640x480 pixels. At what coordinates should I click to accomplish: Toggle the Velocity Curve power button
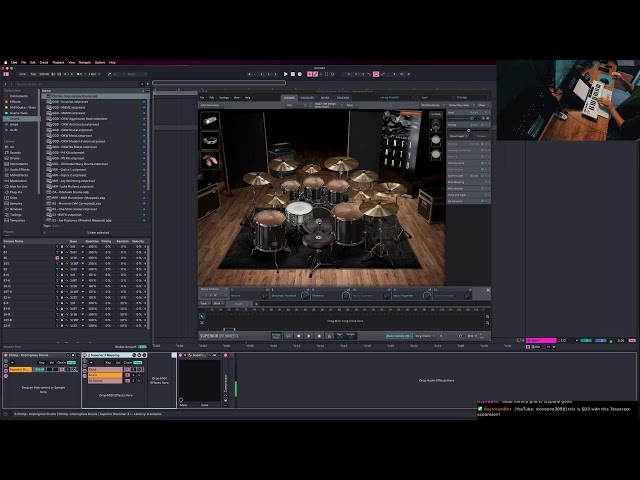tap(482, 163)
